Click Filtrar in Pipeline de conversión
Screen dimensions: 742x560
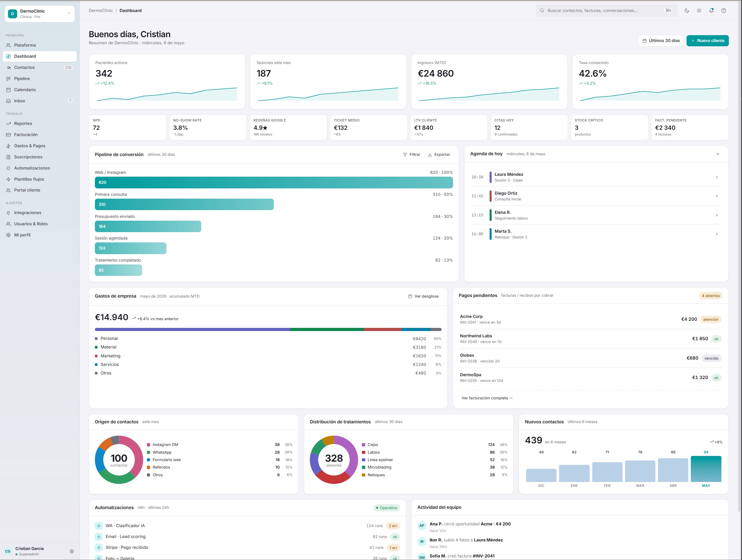pyautogui.click(x=412, y=154)
